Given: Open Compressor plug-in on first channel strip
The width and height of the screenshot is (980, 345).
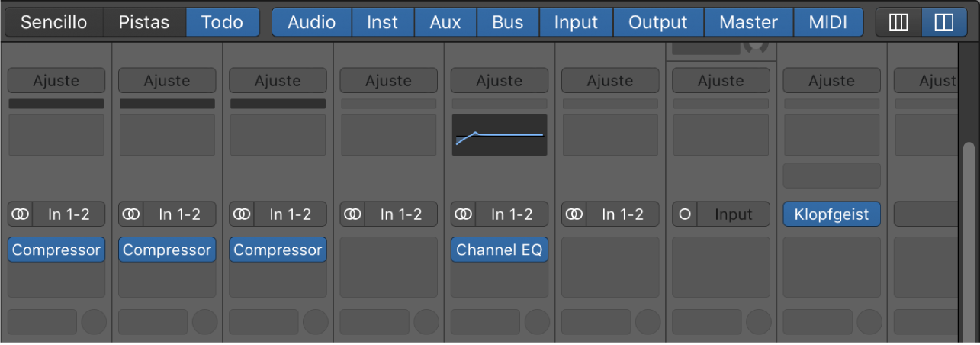Looking at the screenshot, I should tap(56, 250).
